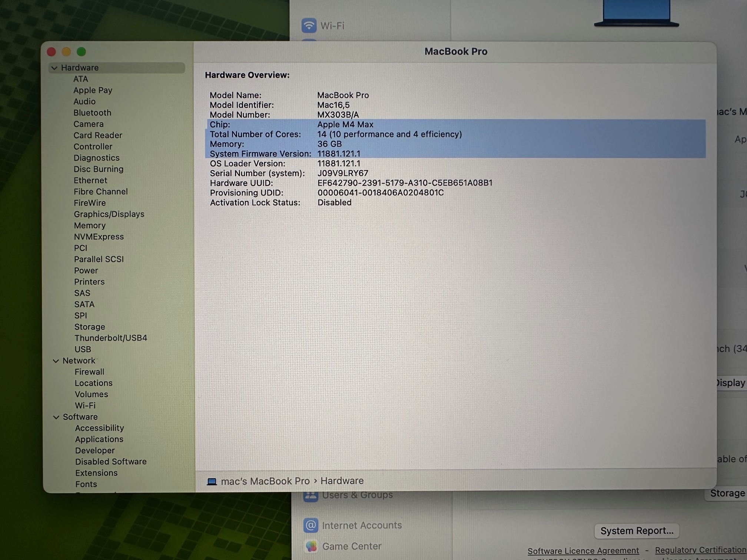This screenshot has height=560, width=747.
Task: Select Locations under Network
Action: 93,383
